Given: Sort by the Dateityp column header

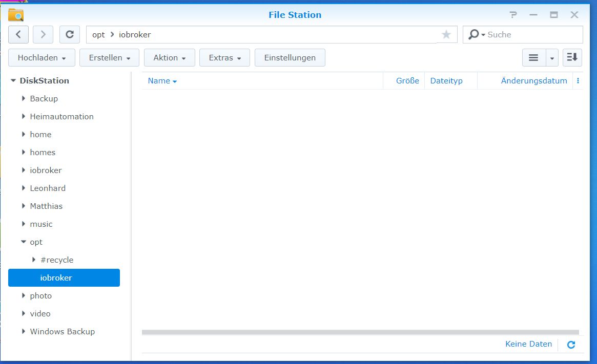Looking at the screenshot, I should (446, 81).
